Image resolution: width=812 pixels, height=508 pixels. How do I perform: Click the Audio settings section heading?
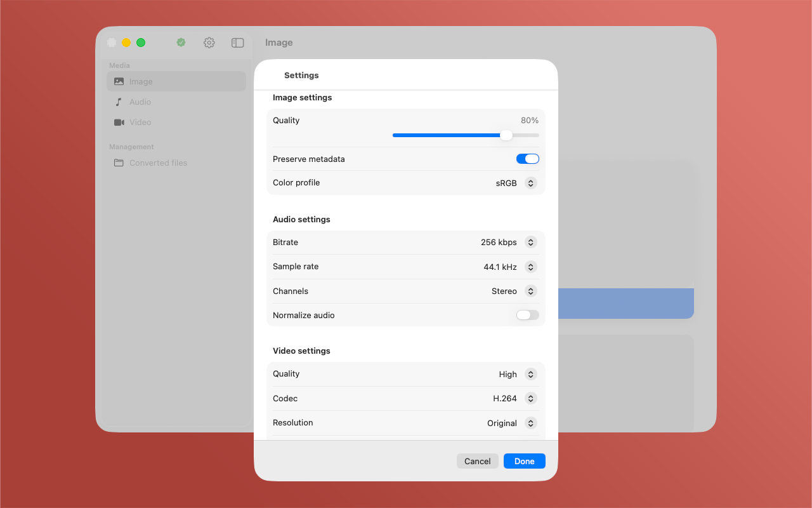tap(301, 219)
